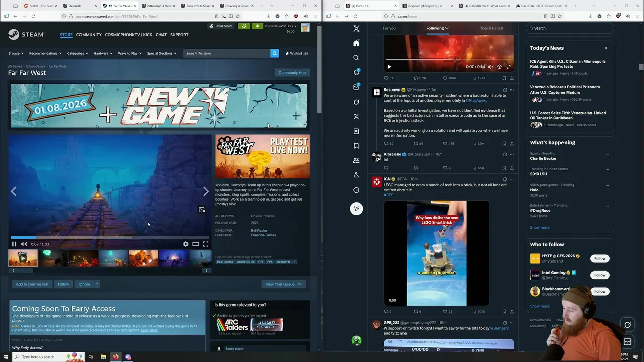Open Steam COMMUNITY menu
Screen dimensions: 644x362
coord(89,35)
